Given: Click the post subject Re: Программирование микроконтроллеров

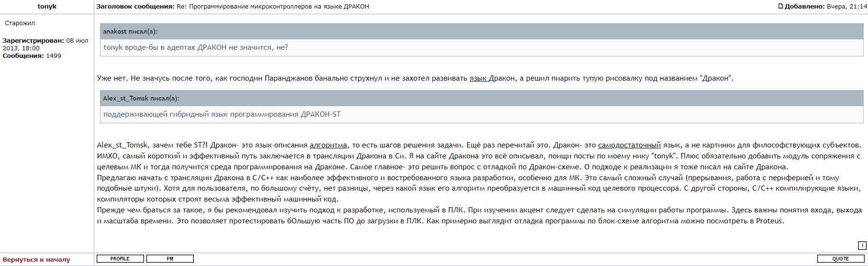Looking at the screenshot, I should coord(272,7).
